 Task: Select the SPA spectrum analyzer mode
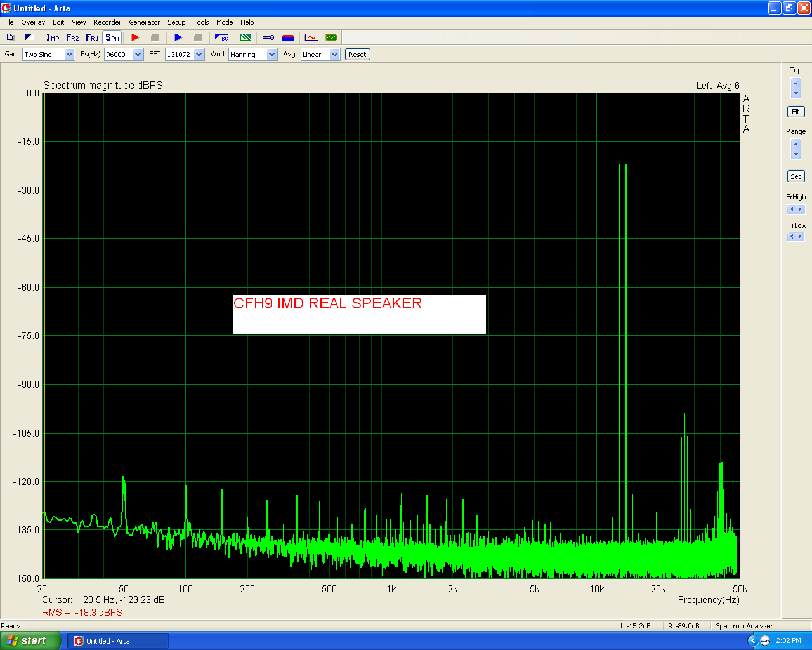[x=112, y=37]
